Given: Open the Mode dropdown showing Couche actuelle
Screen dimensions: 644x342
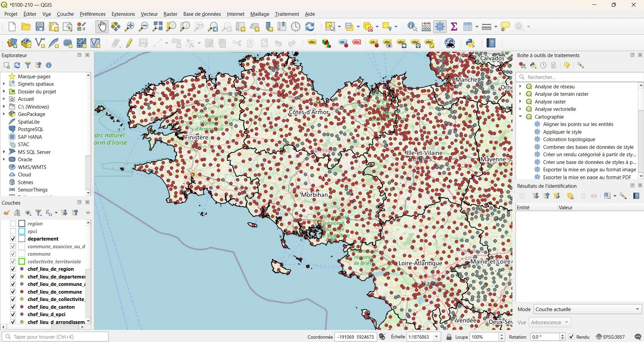Looking at the screenshot, I should coord(587,309).
